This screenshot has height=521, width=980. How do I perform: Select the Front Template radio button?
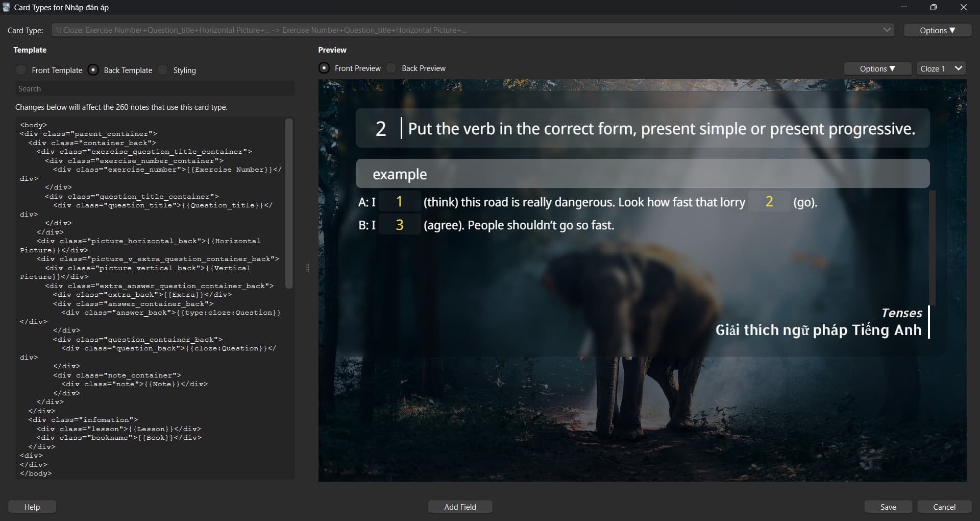[21, 70]
